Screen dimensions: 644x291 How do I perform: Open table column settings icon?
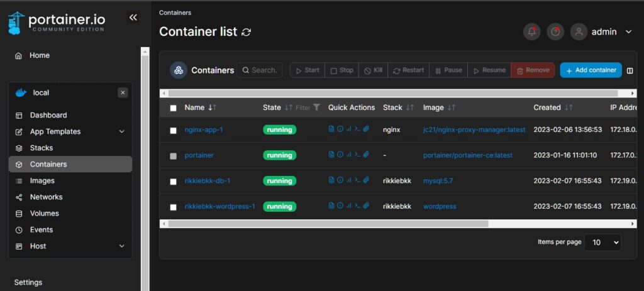tap(630, 70)
